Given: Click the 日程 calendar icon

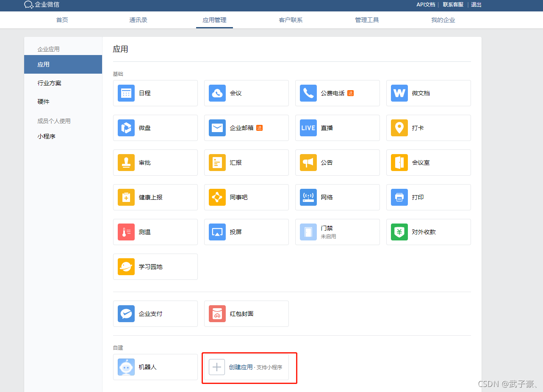Looking at the screenshot, I should (126, 93).
